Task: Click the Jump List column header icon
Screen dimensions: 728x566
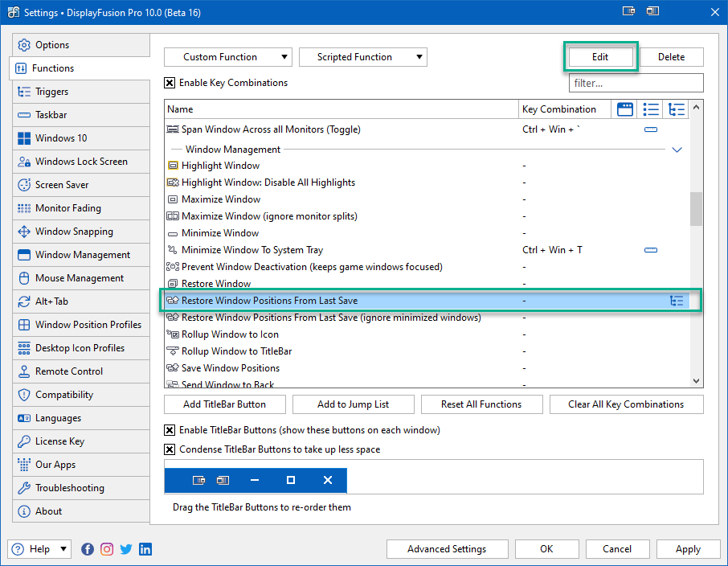Action: [x=651, y=109]
